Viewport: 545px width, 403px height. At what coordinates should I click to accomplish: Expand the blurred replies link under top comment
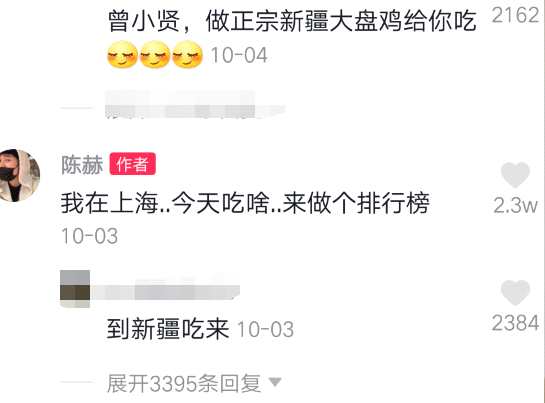tap(195, 104)
